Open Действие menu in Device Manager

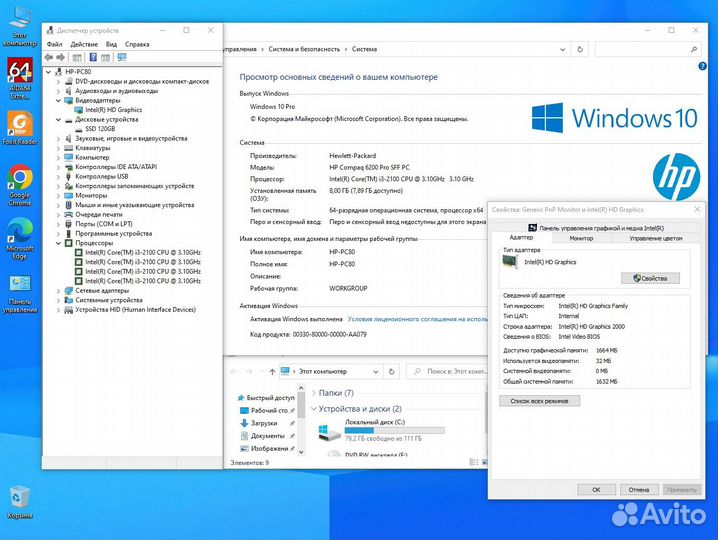coord(84,44)
